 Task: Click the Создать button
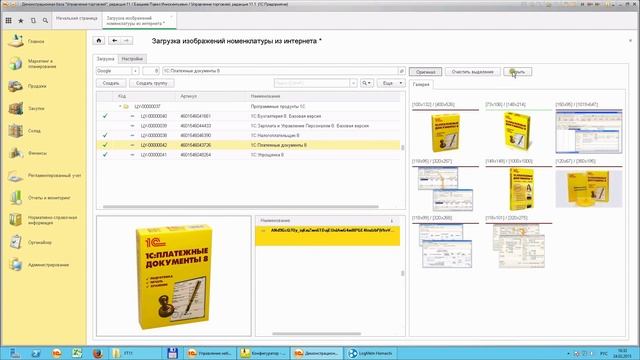pyautogui.click(x=111, y=83)
